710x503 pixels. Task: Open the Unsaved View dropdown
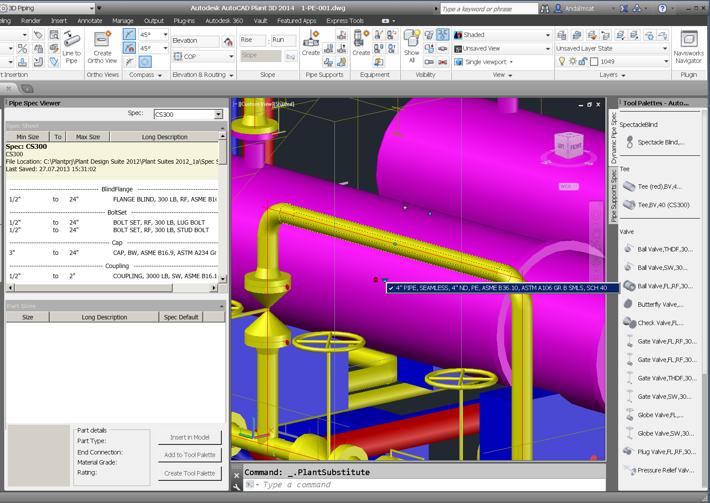click(547, 48)
